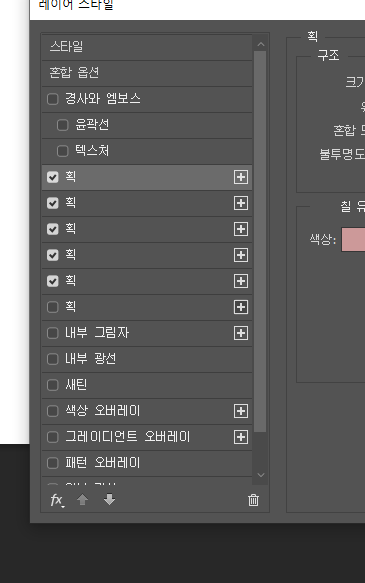Uncheck the highlighted 획 row checkbox

pos(53,177)
